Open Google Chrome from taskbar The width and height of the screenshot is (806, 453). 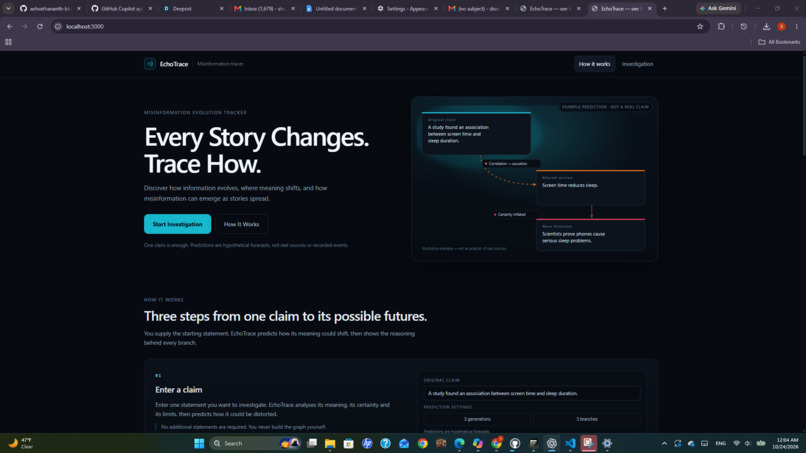pos(423,443)
